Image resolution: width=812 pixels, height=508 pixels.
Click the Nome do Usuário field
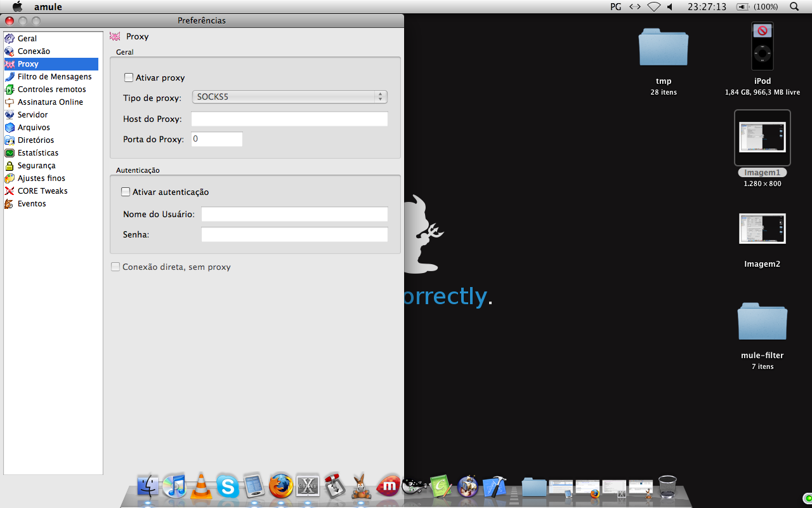point(294,215)
